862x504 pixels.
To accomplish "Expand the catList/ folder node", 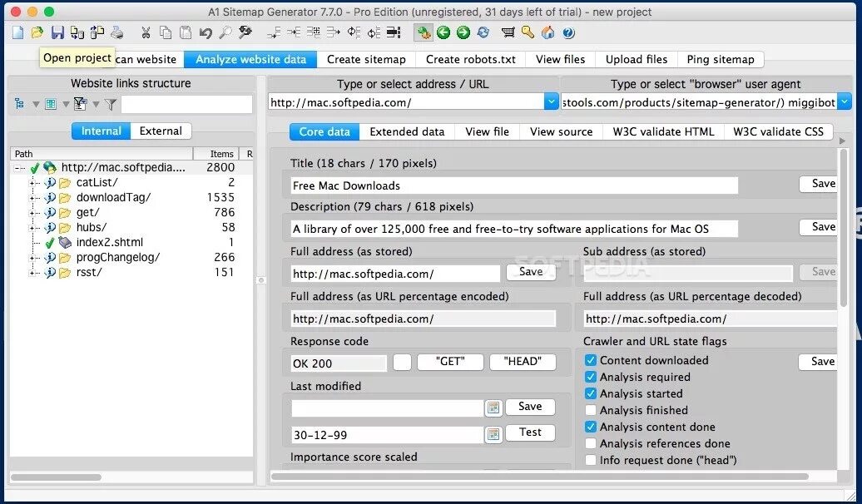I will [x=33, y=182].
